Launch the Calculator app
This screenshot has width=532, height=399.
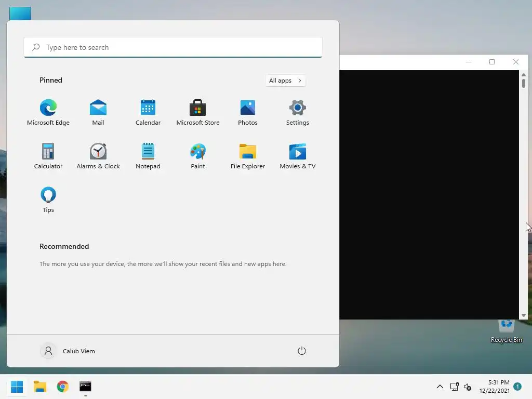(48, 156)
